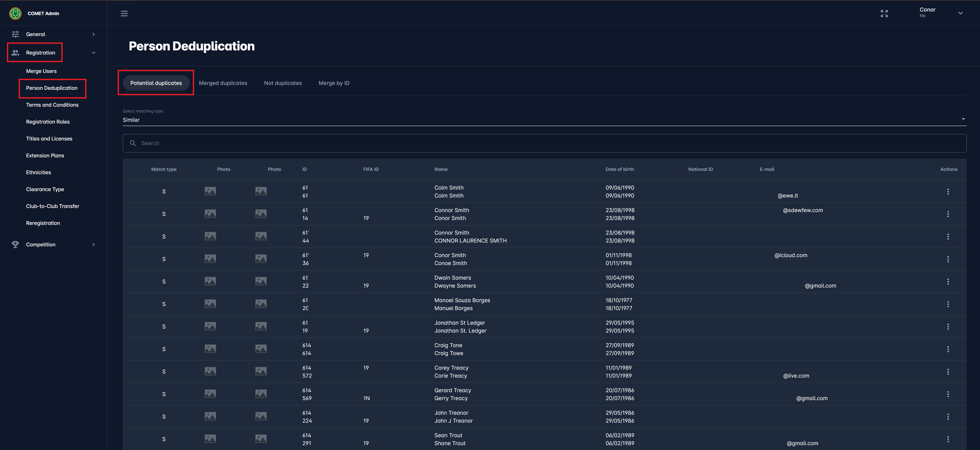Click first photo placeholder for Dwain Somers
The height and width of the screenshot is (450, 980).
click(x=210, y=281)
